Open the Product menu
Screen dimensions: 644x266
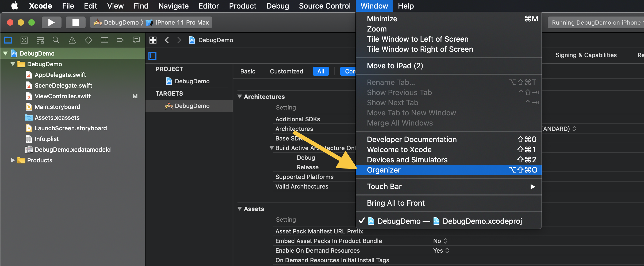tap(243, 6)
